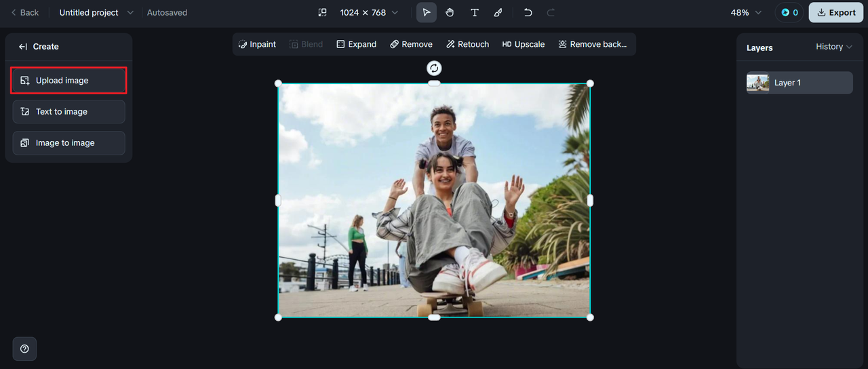This screenshot has width=868, height=369.
Task: Click the canvas resize icon
Action: coord(322,12)
